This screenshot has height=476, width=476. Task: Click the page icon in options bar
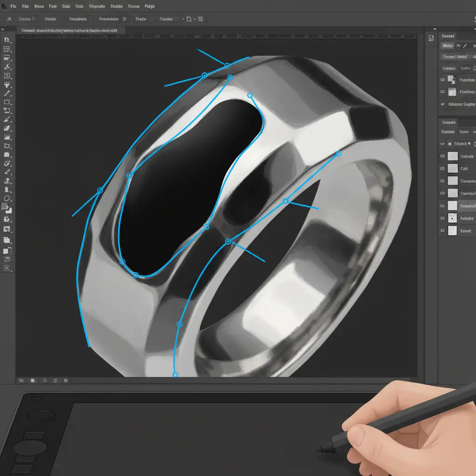(x=189, y=19)
